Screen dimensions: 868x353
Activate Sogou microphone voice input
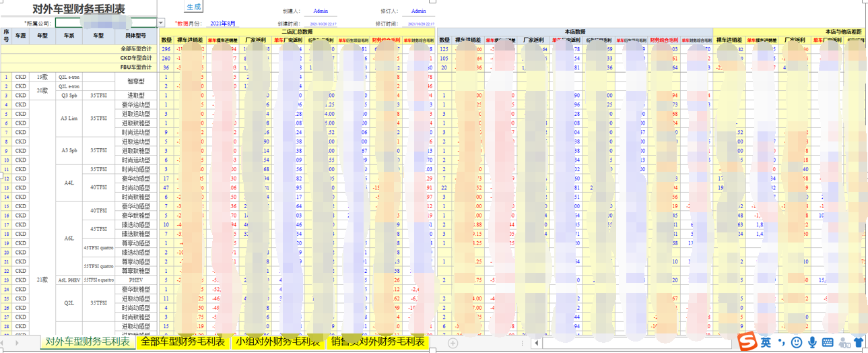[812, 342]
